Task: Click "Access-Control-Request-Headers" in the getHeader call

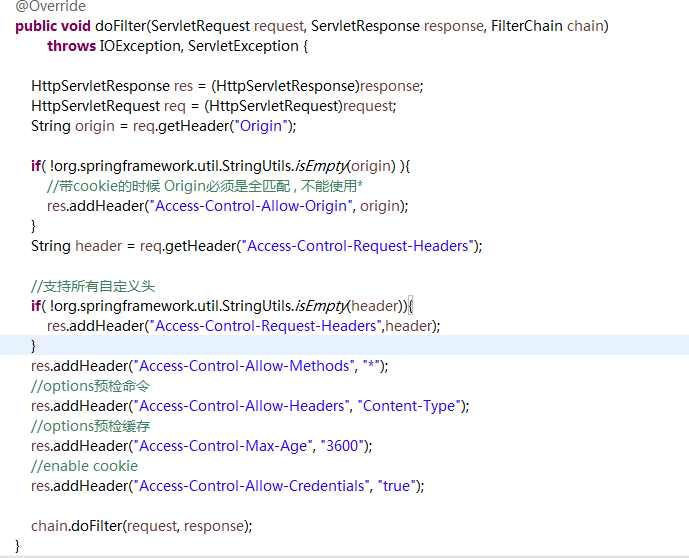Action: tap(358, 246)
